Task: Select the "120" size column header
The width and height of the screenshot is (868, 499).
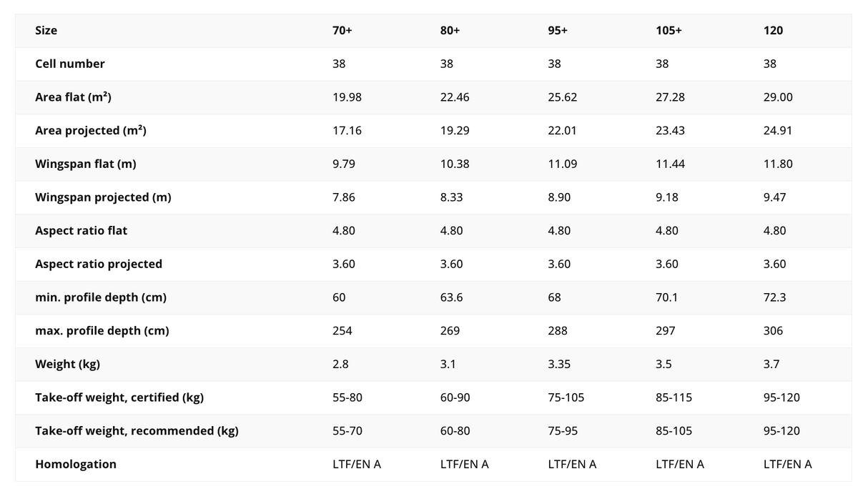Action: [773, 31]
